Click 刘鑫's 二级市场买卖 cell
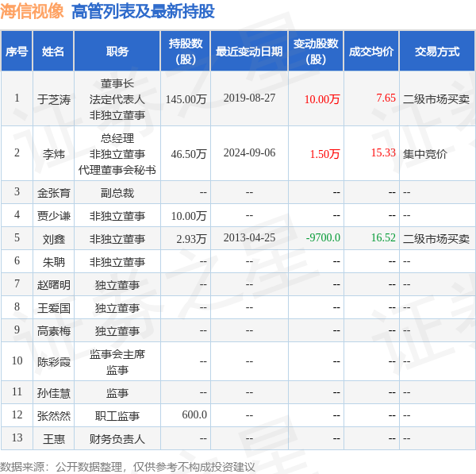This screenshot has width=476, height=474. [x=436, y=239]
